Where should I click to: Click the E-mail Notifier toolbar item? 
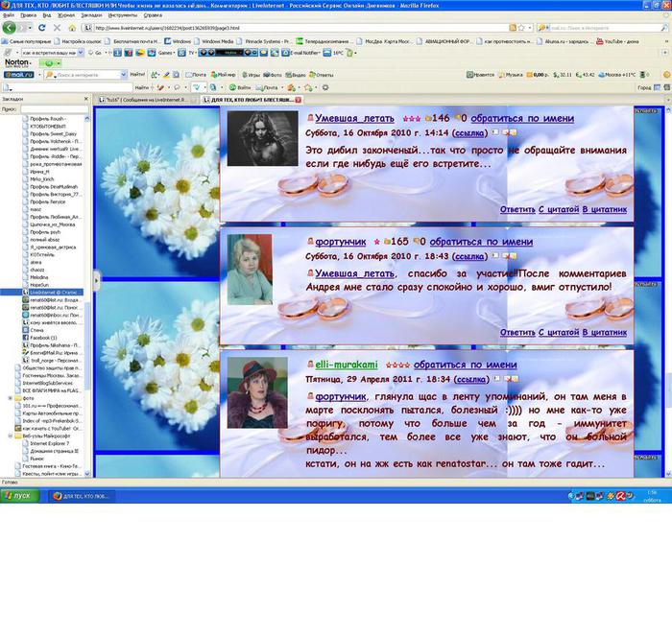point(300,53)
